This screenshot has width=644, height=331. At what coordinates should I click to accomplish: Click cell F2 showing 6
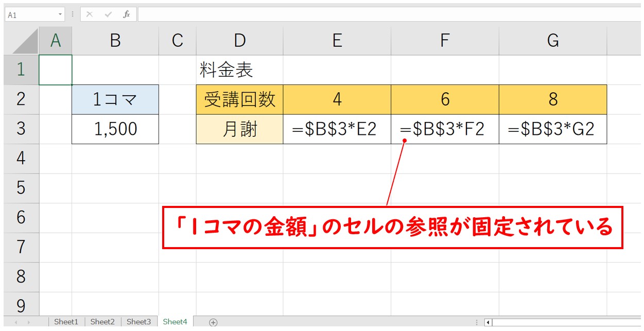pyautogui.click(x=445, y=99)
